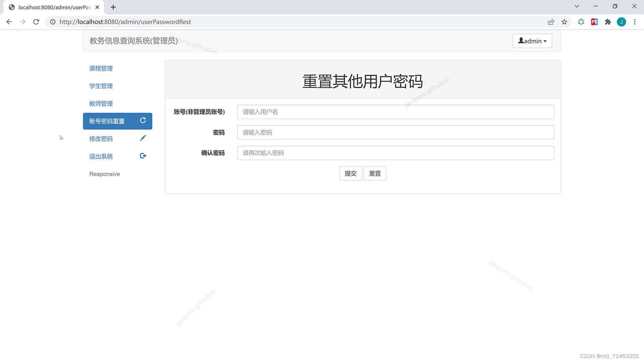Click the logout icon beside 退出系统
This screenshot has height=362, width=644.
143,156
